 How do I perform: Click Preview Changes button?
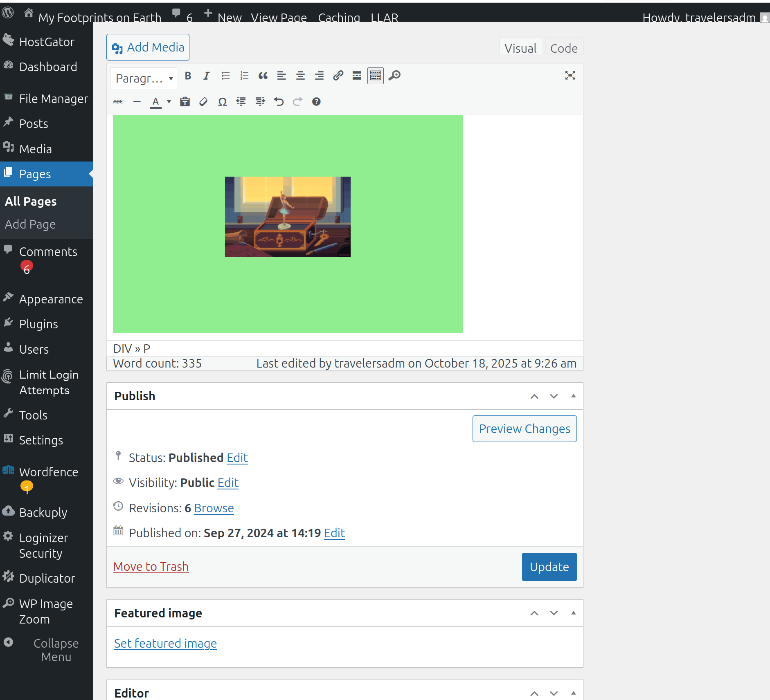click(525, 429)
